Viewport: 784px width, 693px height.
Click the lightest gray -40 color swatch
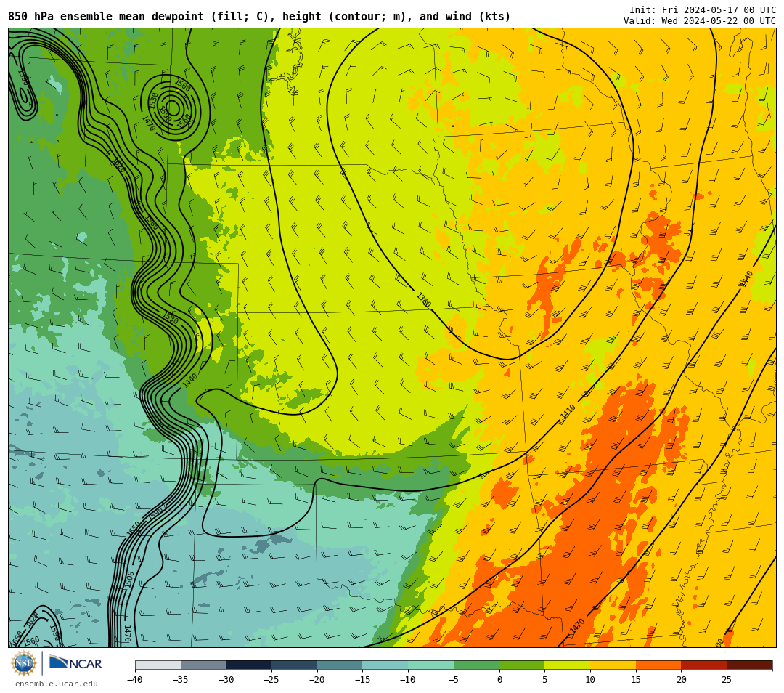(x=158, y=665)
